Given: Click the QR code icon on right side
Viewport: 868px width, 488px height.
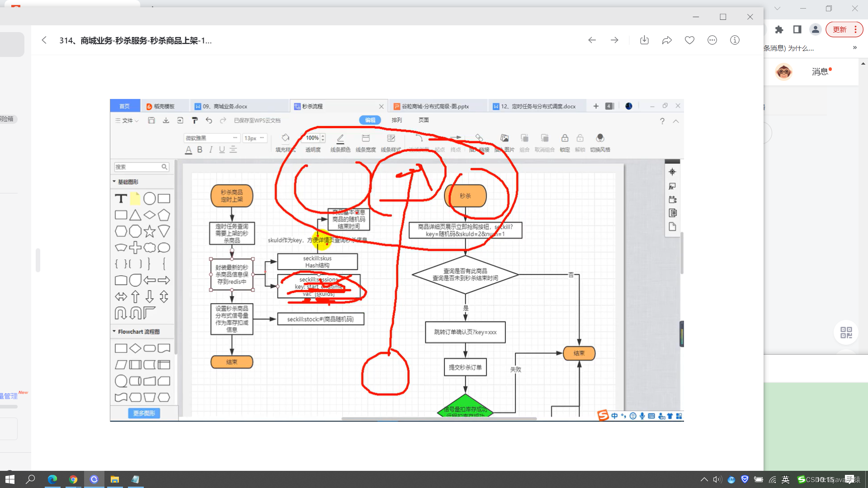Looking at the screenshot, I should click(x=846, y=333).
